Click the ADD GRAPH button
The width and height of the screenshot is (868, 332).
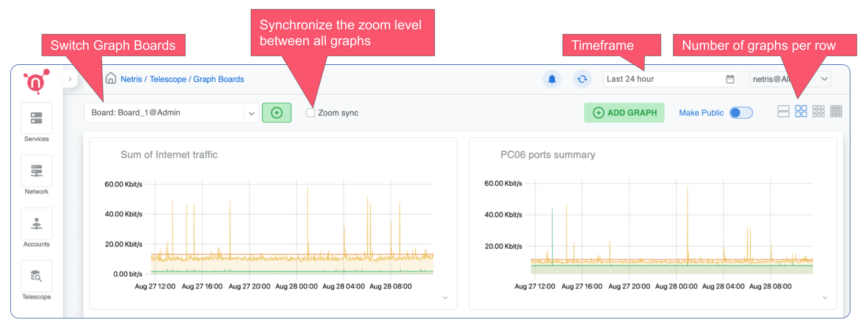pyautogui.click(x=624, y=113)
